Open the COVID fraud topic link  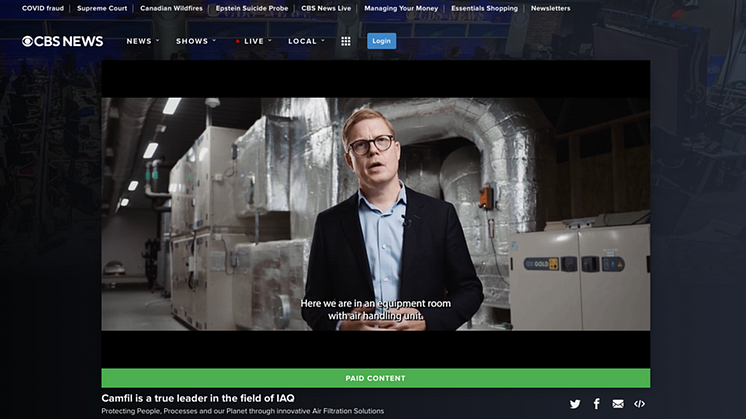(x=42, y=8)
